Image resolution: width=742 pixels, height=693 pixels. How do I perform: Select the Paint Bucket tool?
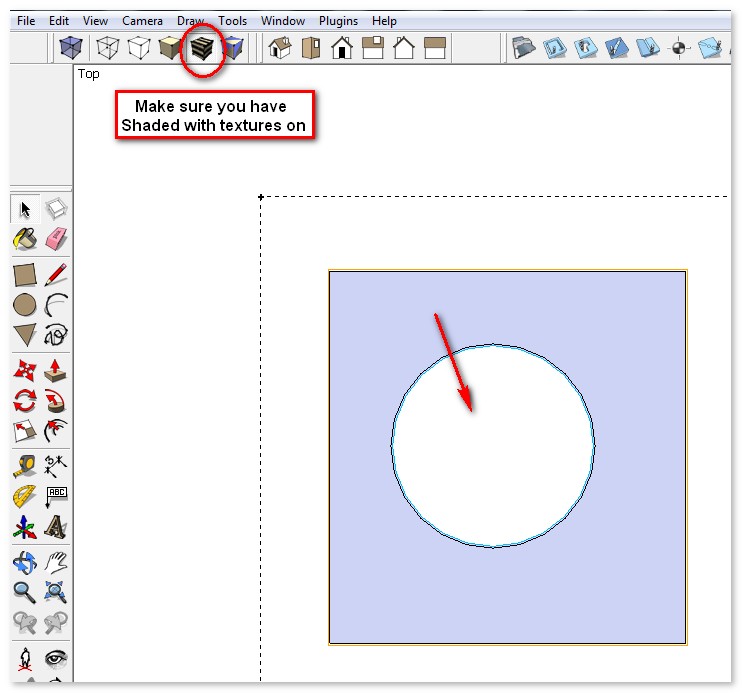point(25,240)
